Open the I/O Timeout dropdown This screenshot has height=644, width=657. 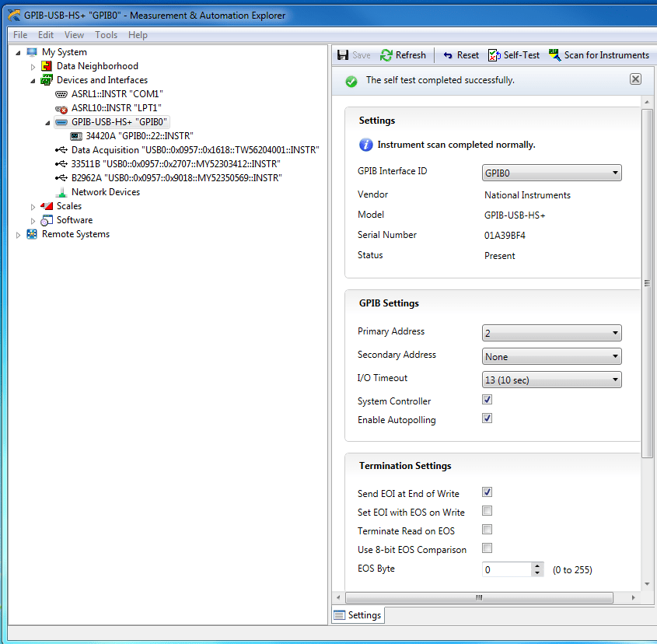pos(613,380)
